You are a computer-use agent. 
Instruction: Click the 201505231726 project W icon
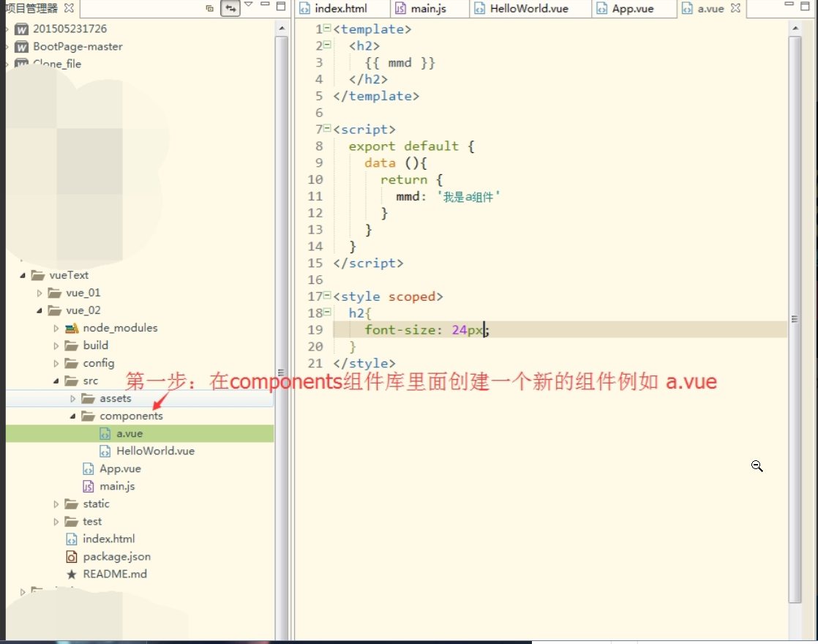(x=21, y=29)
